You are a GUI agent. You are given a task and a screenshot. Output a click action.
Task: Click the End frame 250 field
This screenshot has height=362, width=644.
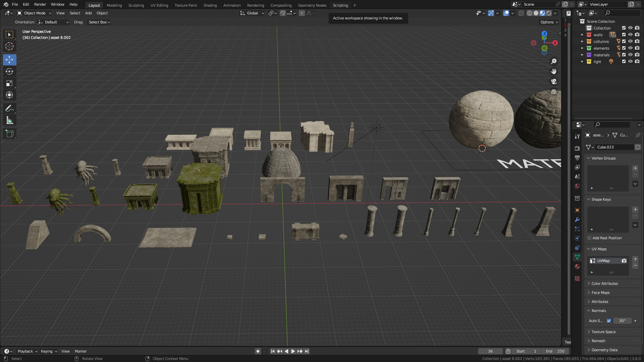(x=555, y=351)
